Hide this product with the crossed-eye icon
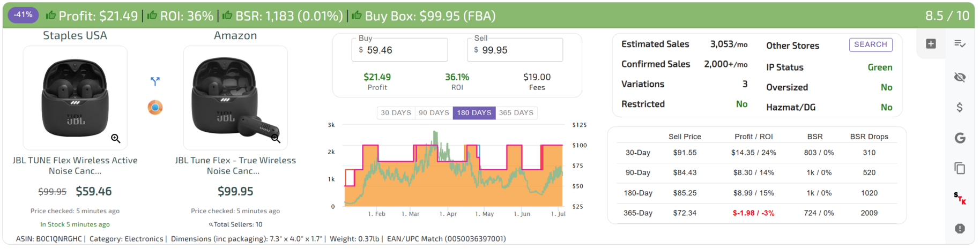The width and height of the screenshot is (980, 249). click(960, 77)
